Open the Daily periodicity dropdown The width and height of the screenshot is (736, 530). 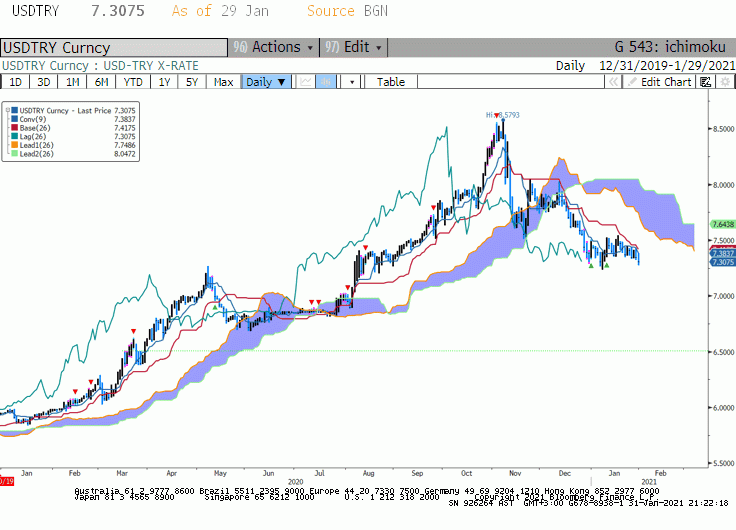[x=266, y=82]
